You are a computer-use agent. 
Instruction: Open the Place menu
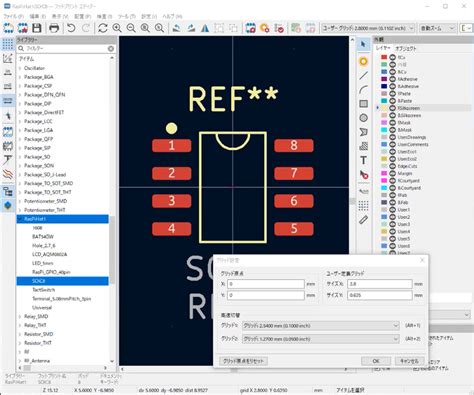[x=82, y=16]
